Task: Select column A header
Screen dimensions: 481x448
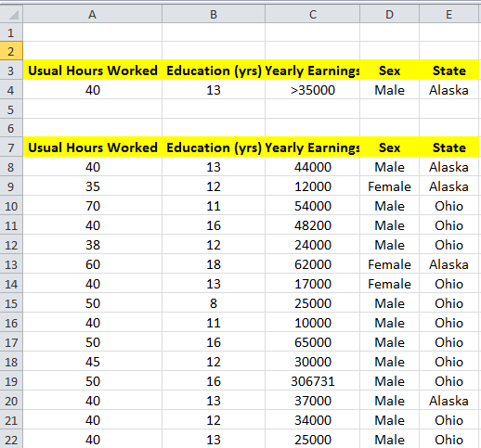Action: pos(92,14)
